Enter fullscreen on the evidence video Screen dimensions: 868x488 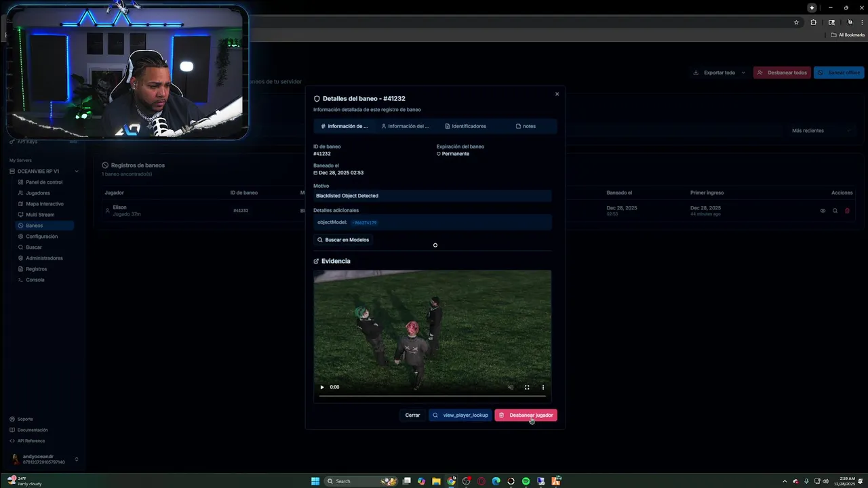tap(527, 387)
